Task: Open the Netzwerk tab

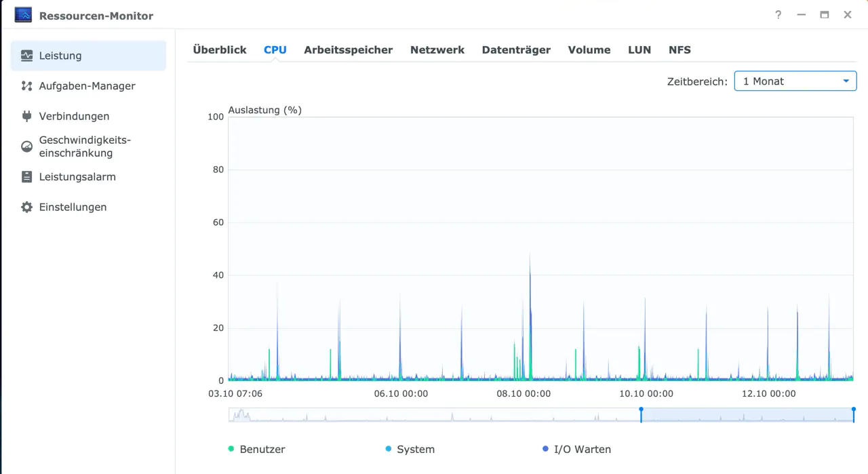Action: pyautogui.click(x=437, y=50)
